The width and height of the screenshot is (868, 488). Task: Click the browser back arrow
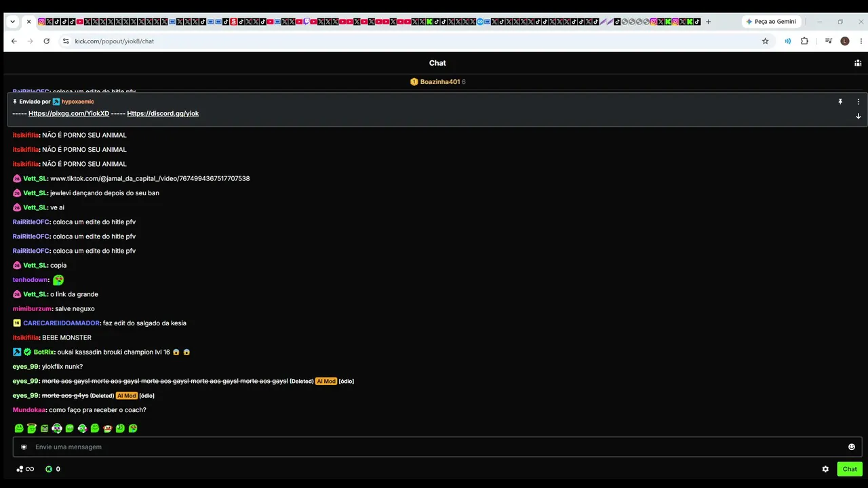coord(14,41)
